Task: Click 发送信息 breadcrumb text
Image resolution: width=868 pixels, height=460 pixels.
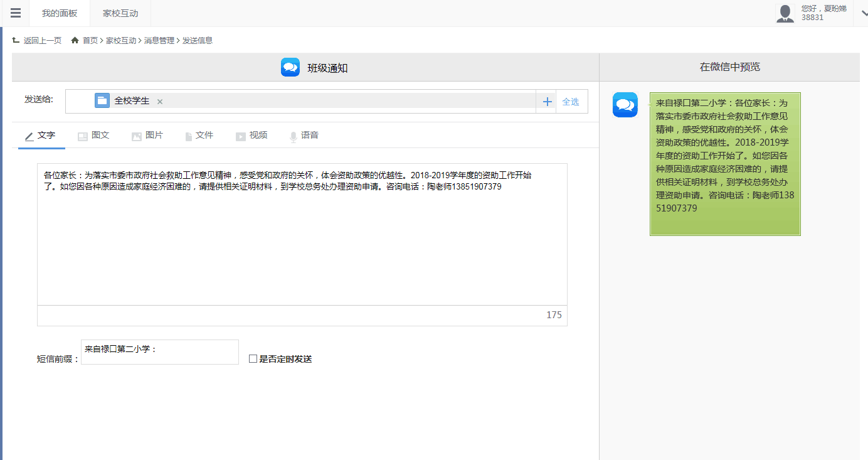Action: coord(198,40)
